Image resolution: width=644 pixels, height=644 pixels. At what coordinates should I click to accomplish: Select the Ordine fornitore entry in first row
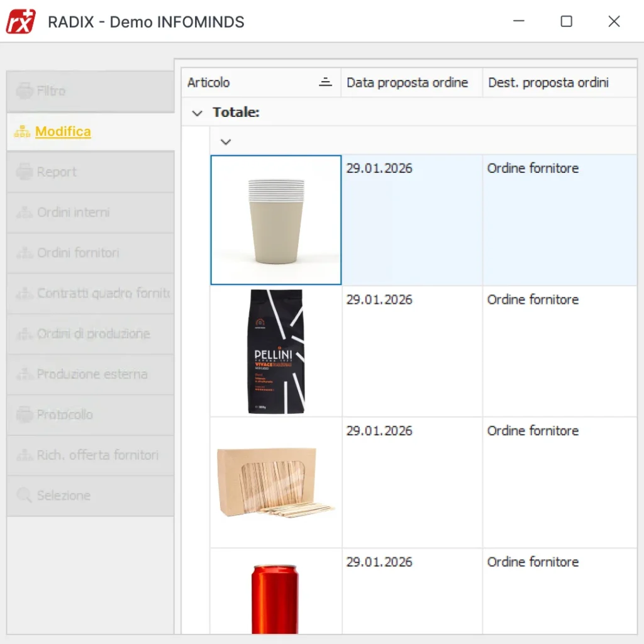[533, 168]
